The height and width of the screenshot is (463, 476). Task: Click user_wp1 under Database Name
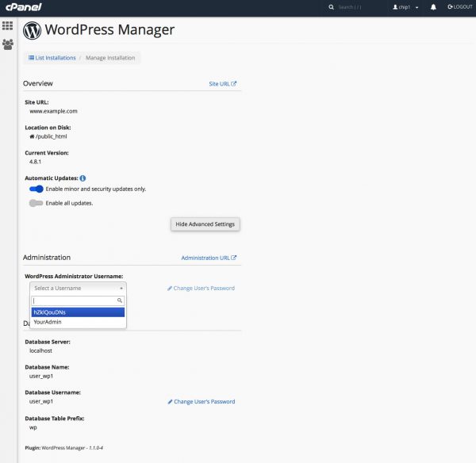(x=41, y=377)
